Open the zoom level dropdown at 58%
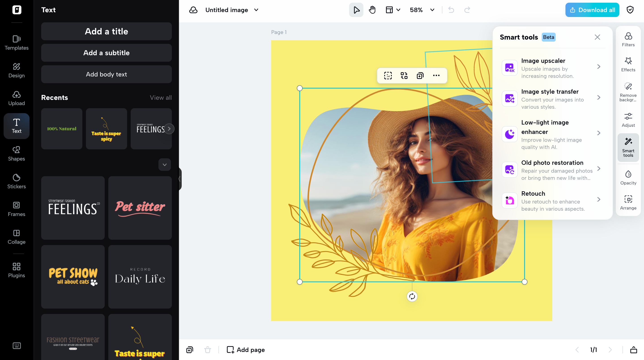This screenshot has width=644, height=360. pos(422,10)
